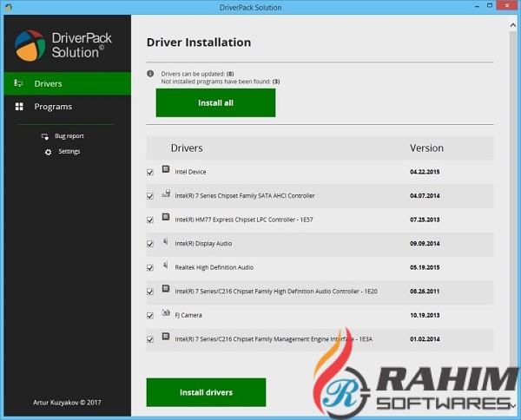Click the info icon above Install all
This screenshot has width=521, height=420.
tap(150, 74)
